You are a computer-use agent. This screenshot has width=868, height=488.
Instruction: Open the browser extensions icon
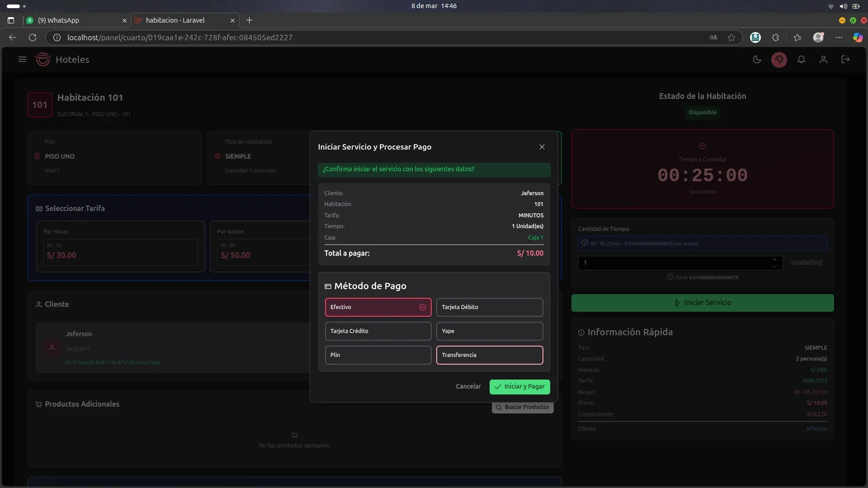click(775, 38)
